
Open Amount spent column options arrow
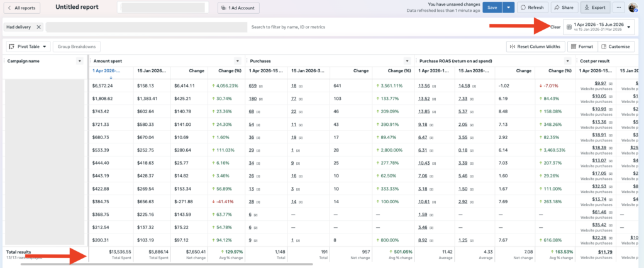coord(237,61)
